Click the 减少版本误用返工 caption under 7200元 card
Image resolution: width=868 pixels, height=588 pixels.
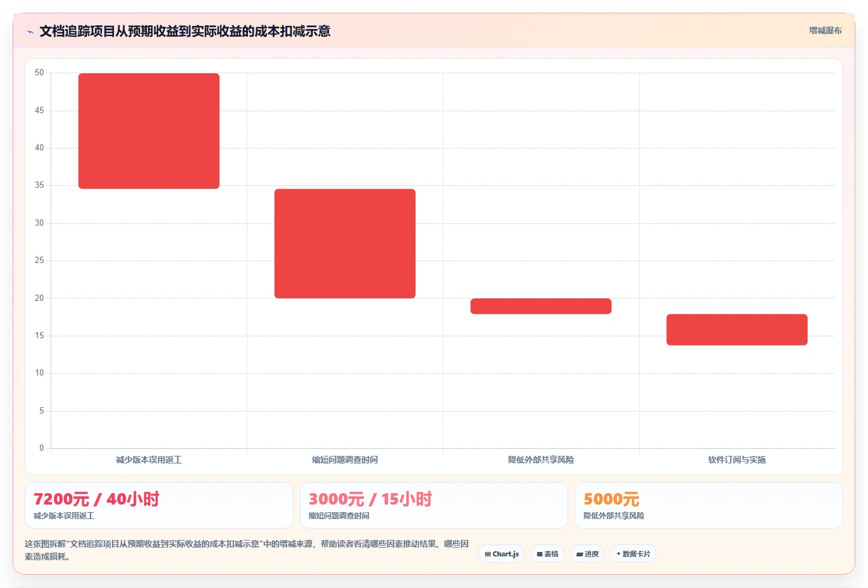click(x=64, y=516)
